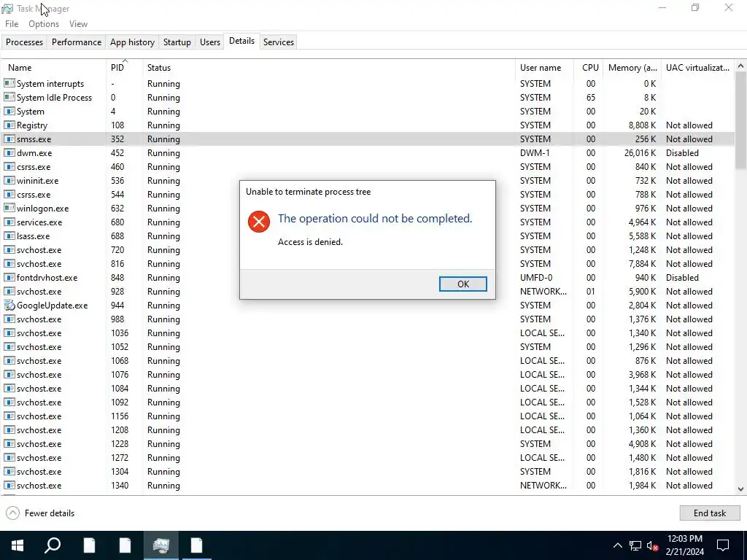This screenshot has height=560, width=747.
Task: Switch to the App history tab
Action: [132, 42]
